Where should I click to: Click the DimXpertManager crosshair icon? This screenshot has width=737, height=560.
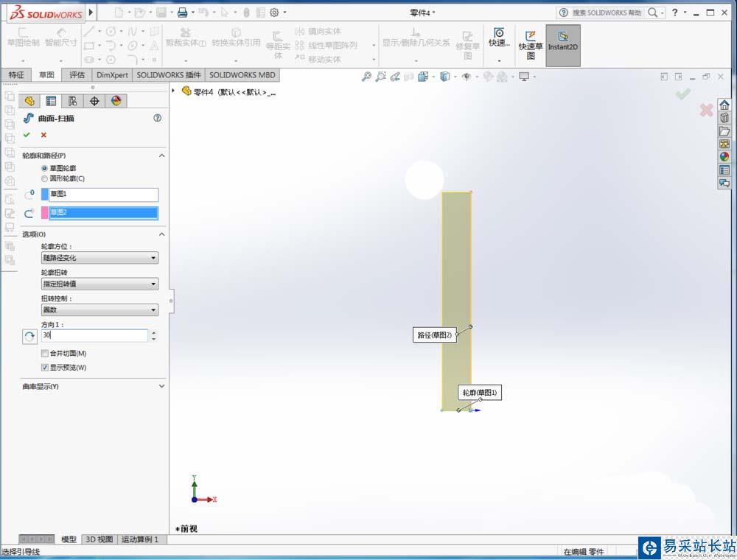click(x=94, y=101)
